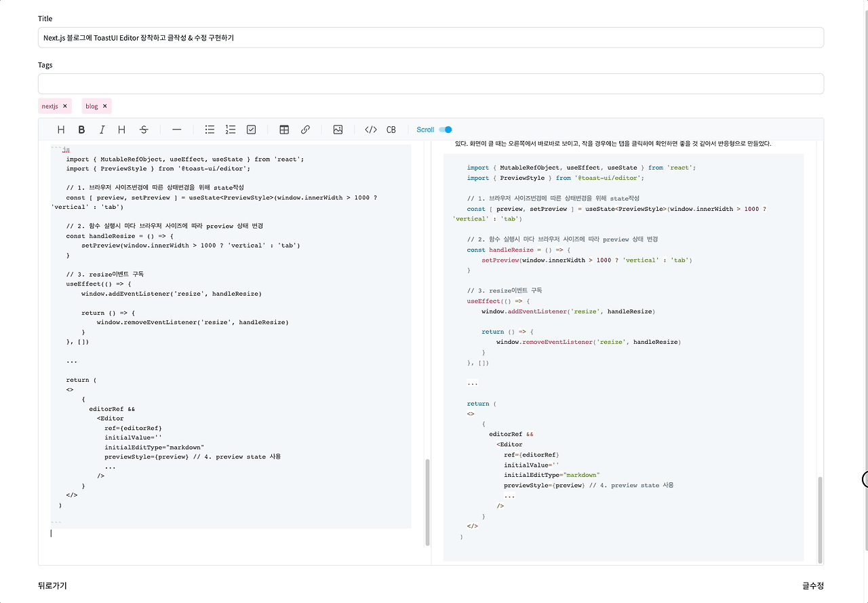Click the preview pane scrollbar thumb
Viewport: 868px width, 603px height.
point(820,519)
